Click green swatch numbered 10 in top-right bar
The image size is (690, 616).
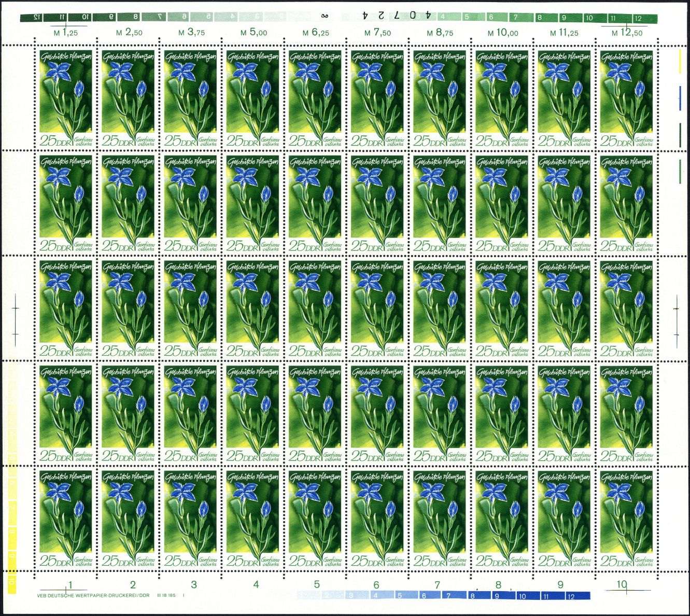pos(589,18)
